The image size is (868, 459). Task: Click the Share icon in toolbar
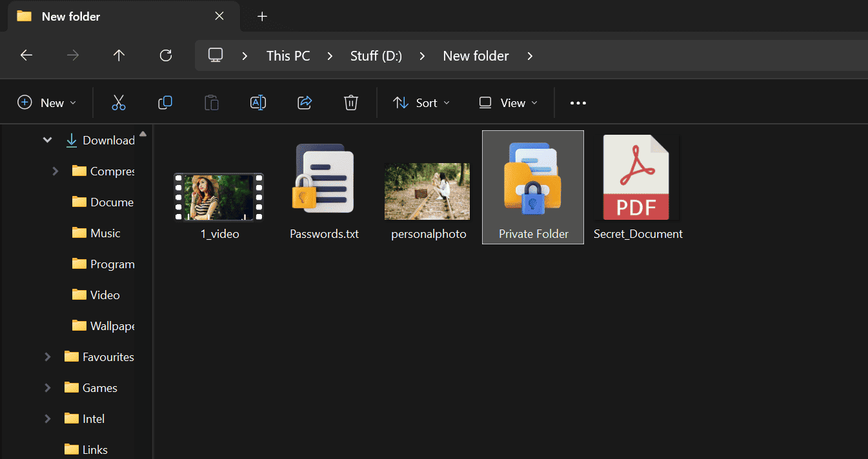(x=305, y=103)
